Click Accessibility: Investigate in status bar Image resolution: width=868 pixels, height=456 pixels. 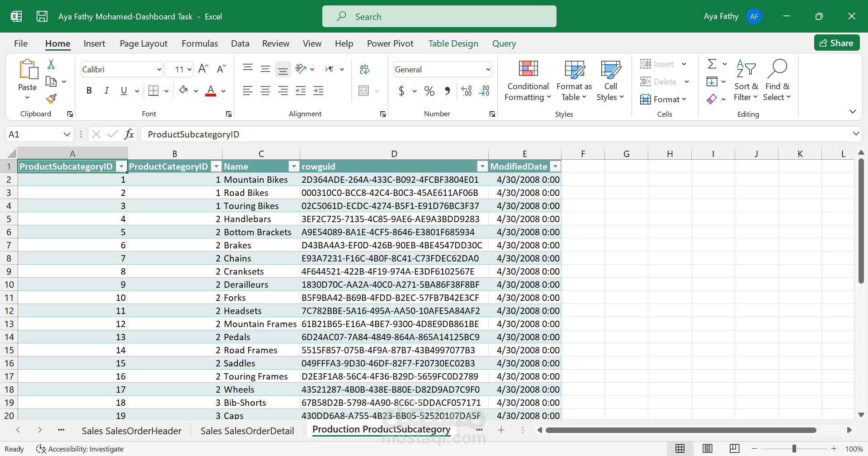(x=80, y=449)
